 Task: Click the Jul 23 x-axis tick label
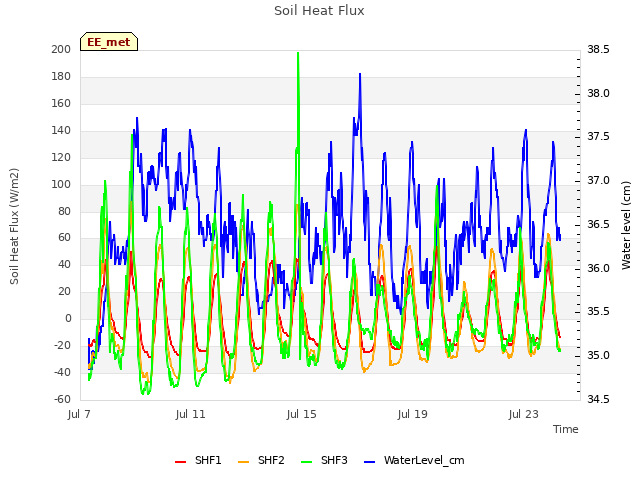pos(523,414)
